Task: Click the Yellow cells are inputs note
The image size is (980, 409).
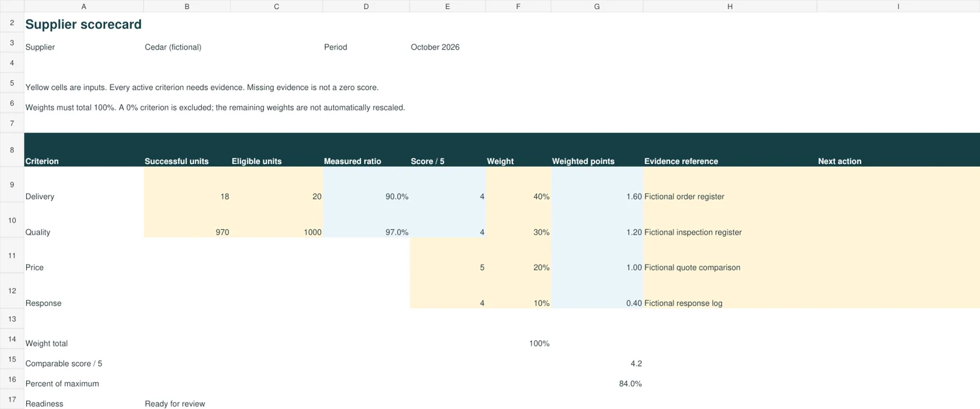Action: (x=202, y=88)
